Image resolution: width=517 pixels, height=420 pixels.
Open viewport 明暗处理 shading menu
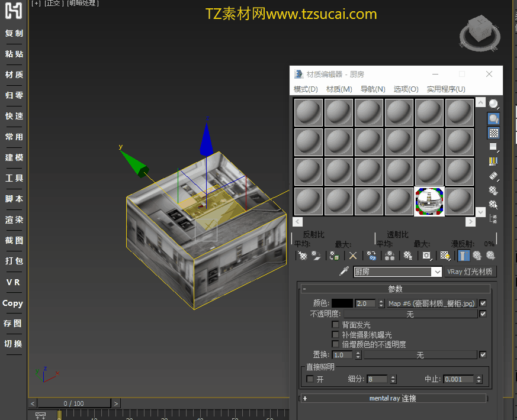pyautogui.click(x=82, y=4)
